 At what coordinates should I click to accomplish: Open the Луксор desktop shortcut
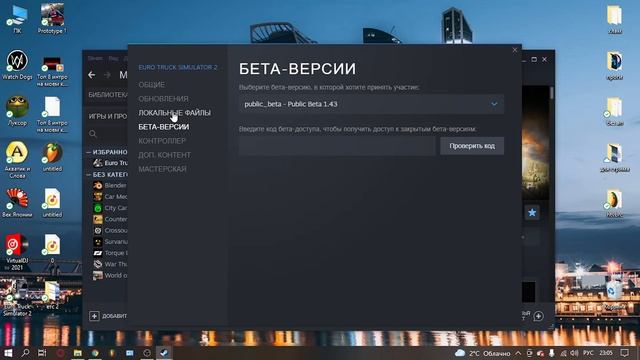[17, 111]
